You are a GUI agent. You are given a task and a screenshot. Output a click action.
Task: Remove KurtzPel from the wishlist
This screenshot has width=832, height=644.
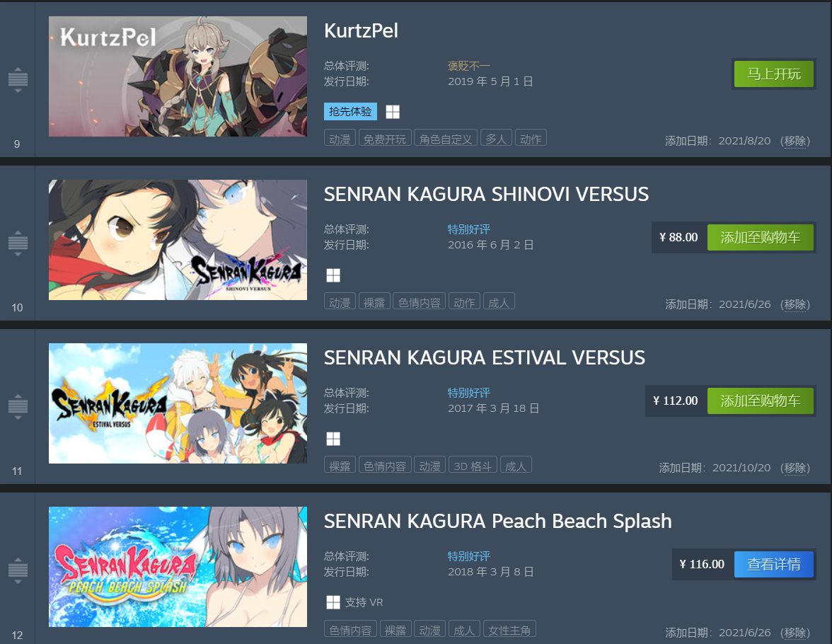coord(795,141)
